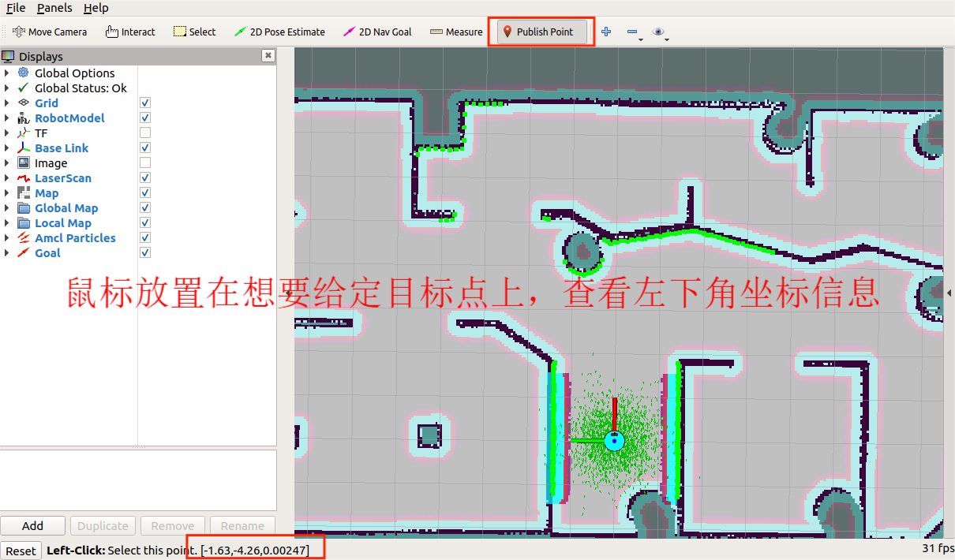The width and height of the screenshot is (955, 560).
Task: Pick the 2D Nav Goal tool
Action: (x=377, y=32)
